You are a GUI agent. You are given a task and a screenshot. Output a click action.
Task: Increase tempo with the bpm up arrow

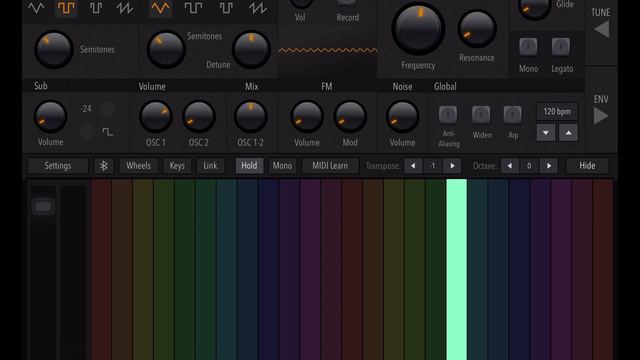click(568, 133)
